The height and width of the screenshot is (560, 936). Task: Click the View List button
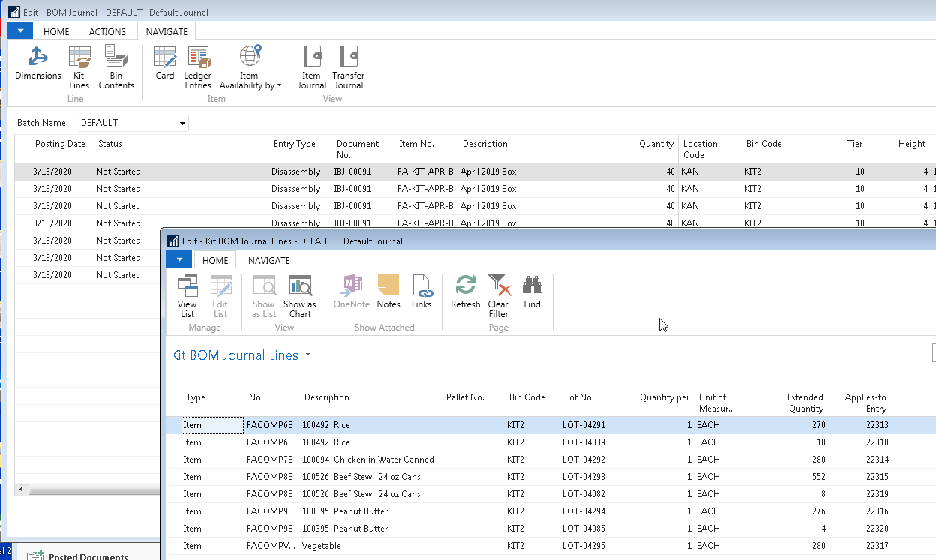coord(187,295)
